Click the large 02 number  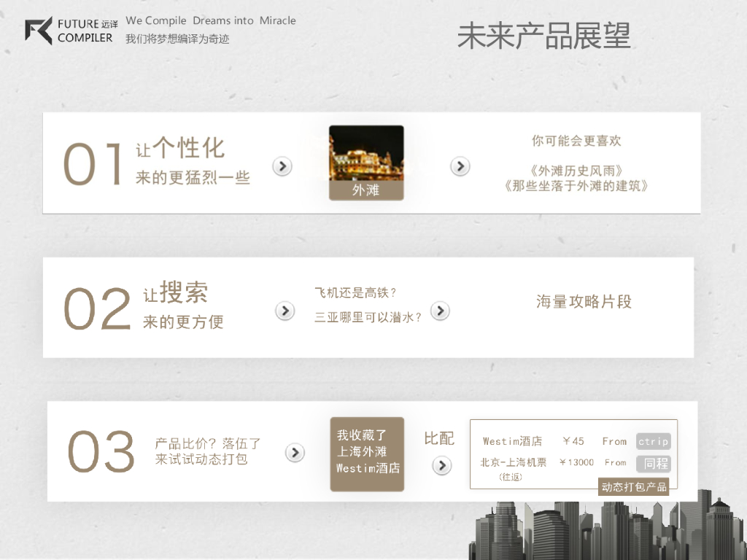click(x=97, y=309)
